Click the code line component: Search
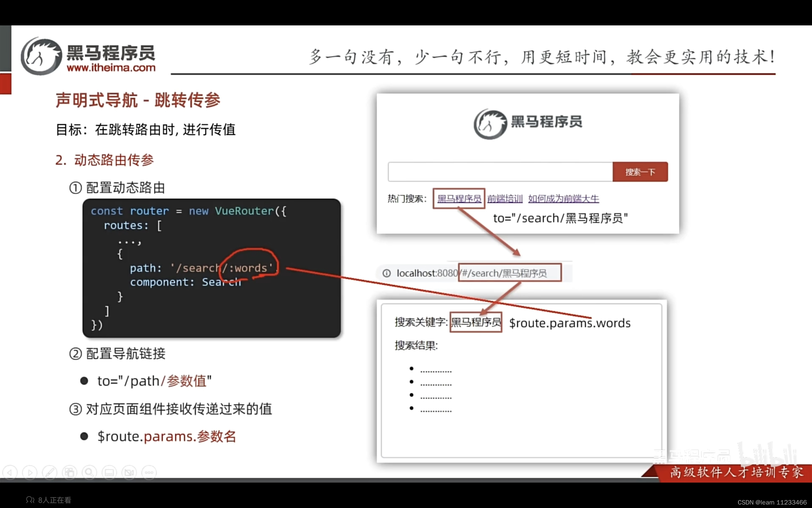The image size is (812, 508). pyautogui.click(x=186, y=282)
